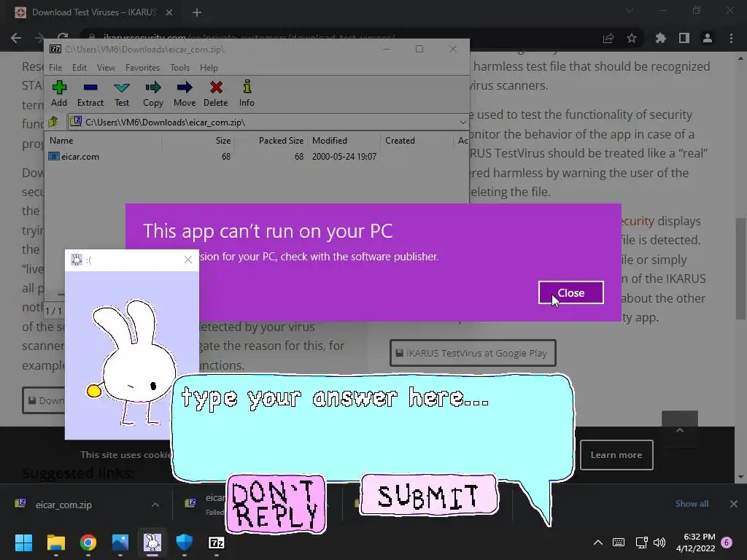
Task: Open the View menu in 7-Zip
Action: click(106, 68)
